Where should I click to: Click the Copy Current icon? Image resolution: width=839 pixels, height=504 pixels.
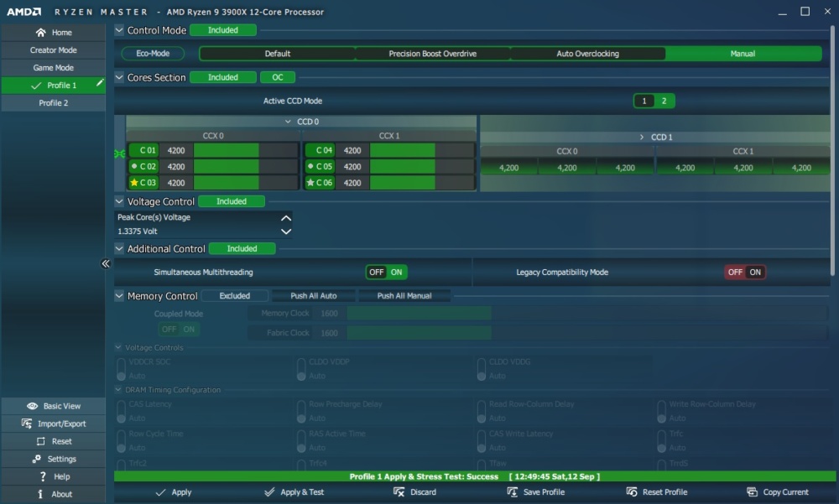click(x=752, y=491)
